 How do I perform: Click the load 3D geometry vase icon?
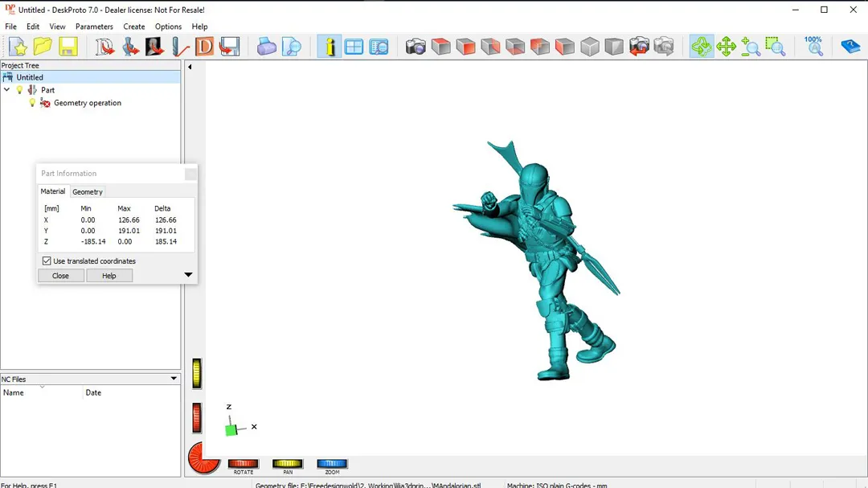[130, 47]
